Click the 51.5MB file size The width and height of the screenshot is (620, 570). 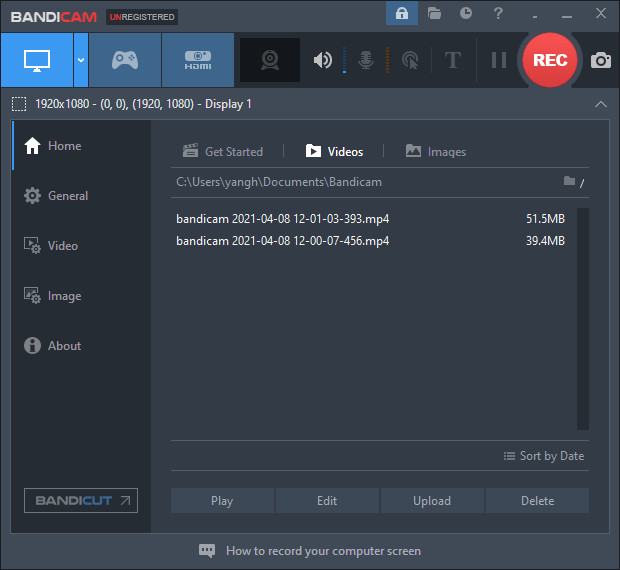545,219
